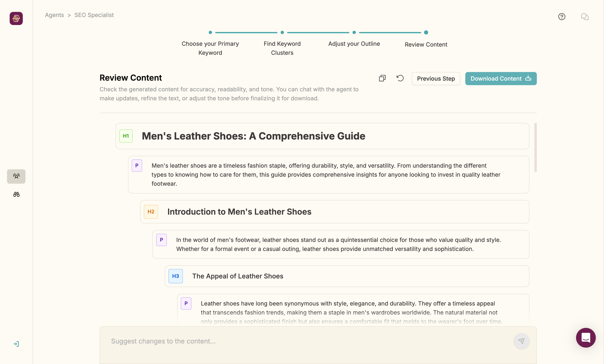This screenshot has width=604, height=364.
Task: Jump to Find Keyword Clusters step
Action: click(282, 43)
